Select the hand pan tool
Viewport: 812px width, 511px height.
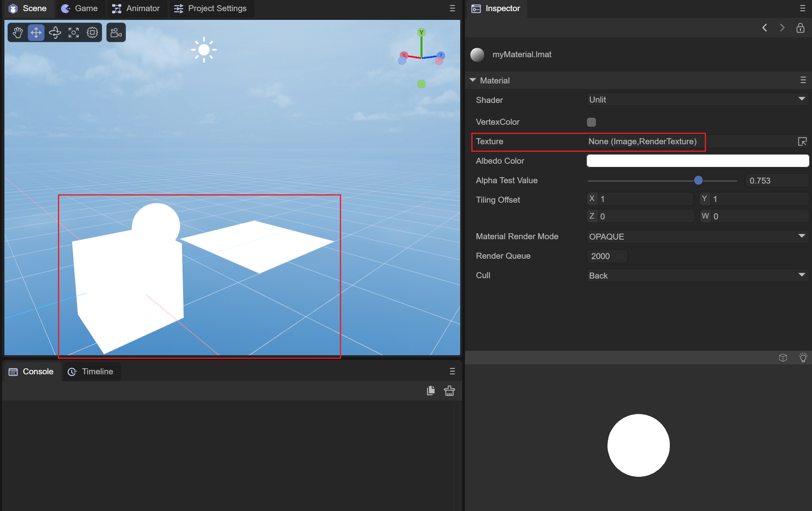pyautogui.click(x=17, y=33)
